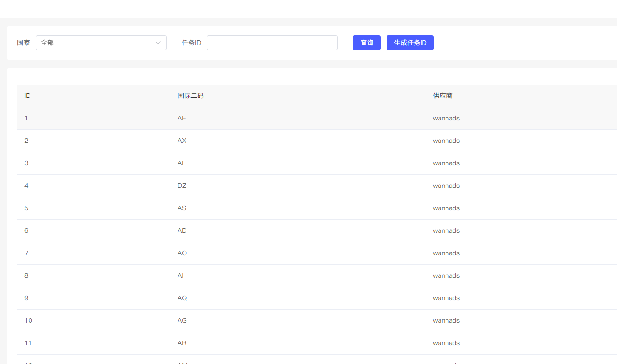617x364 pixels.
Task: Click the AD country code cell
Action: click(182, 230)
